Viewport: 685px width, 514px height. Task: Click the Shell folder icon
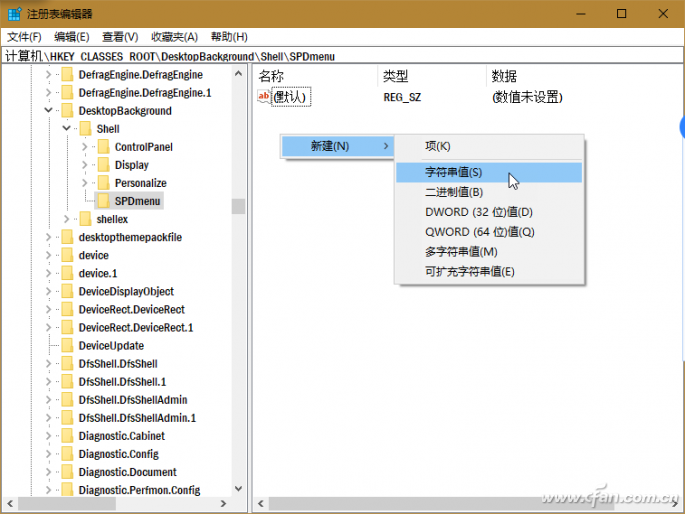(85, 129)
